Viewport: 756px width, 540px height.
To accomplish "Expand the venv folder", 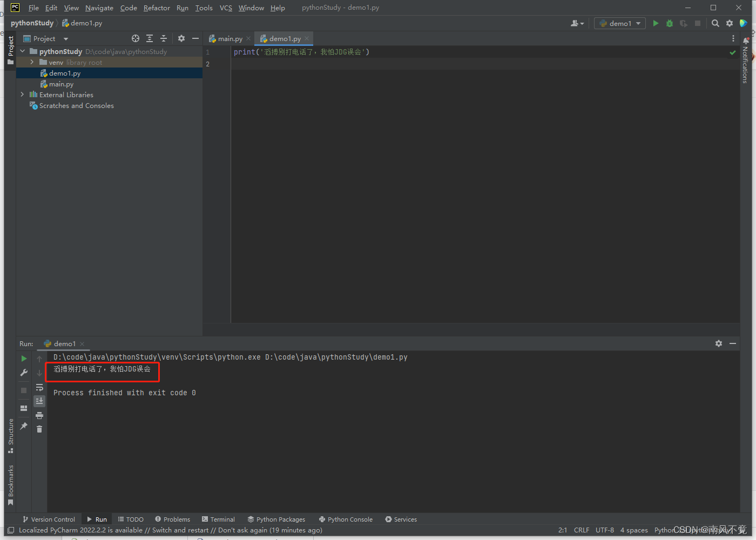I will (x=32, y=62).
